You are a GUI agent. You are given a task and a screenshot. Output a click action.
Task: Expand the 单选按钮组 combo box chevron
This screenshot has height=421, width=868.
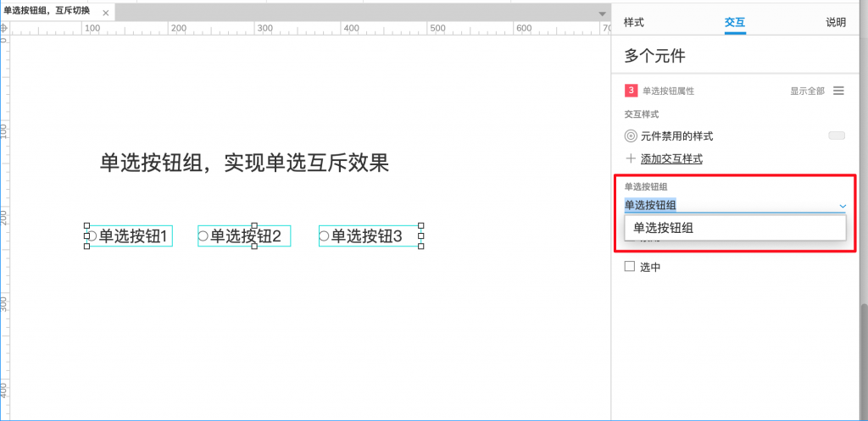(x=843, y=205)
